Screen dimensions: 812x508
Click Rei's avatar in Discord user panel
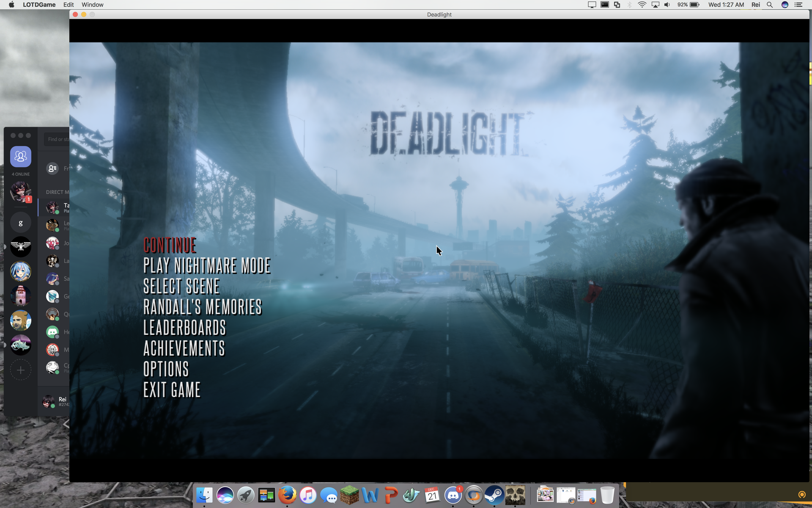pyautogui.click(x=48, y=401)
